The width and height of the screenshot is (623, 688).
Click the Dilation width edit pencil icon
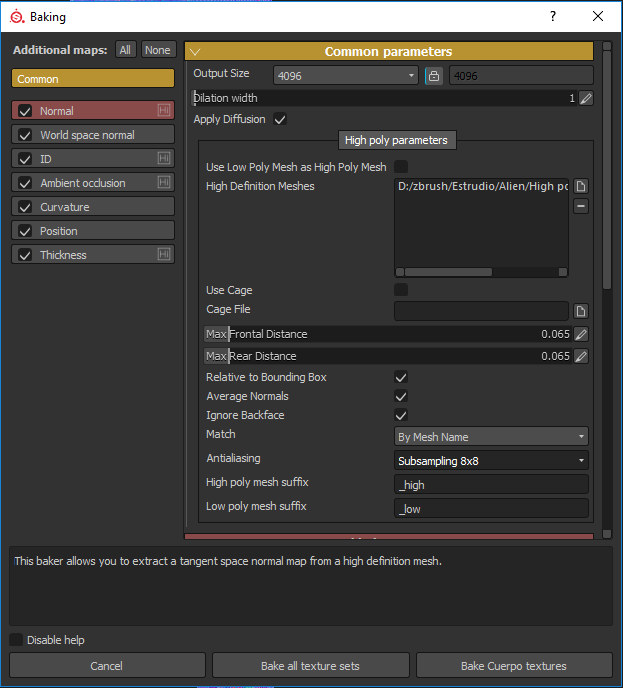[x=585, y=98]
